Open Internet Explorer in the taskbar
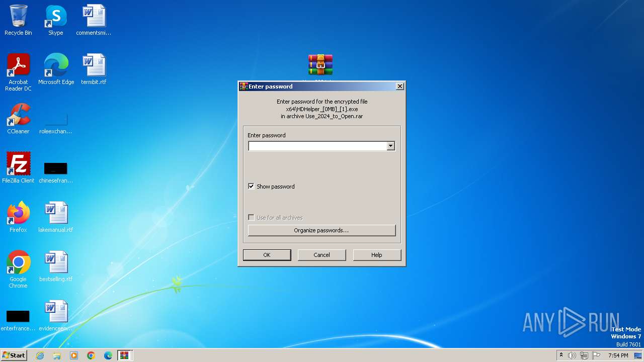Image resolution: width=644 pixels, height=362 pixels. (40, 355)
